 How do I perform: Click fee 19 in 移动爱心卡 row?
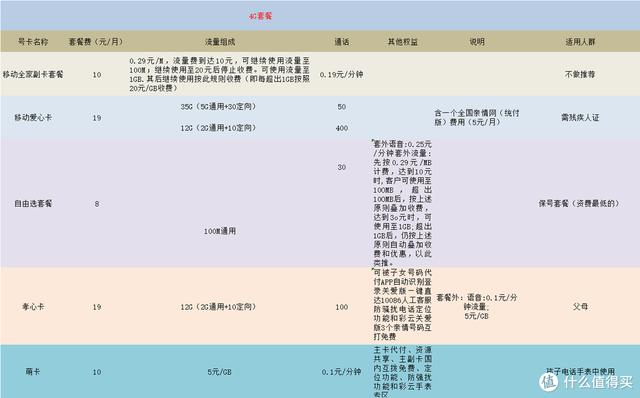click(97, 118)
